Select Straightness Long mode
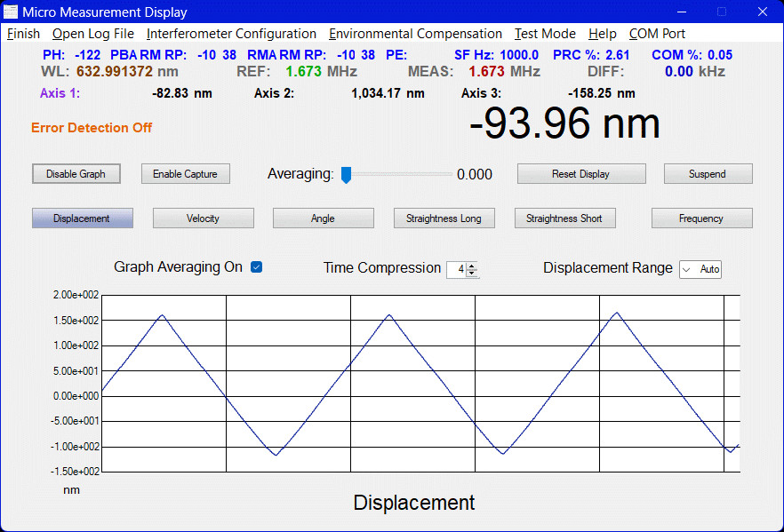The image size is (784, 532). point(444,218)
